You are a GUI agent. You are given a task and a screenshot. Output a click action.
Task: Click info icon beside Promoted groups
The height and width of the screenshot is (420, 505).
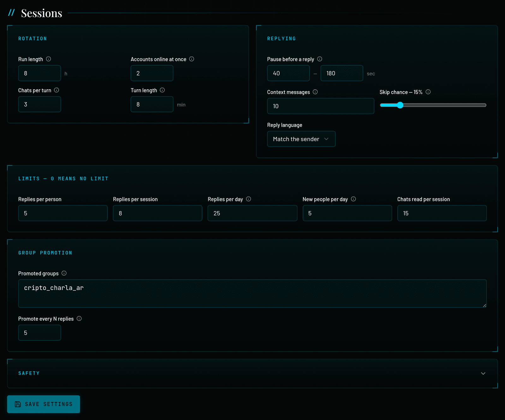pos(64,273)
